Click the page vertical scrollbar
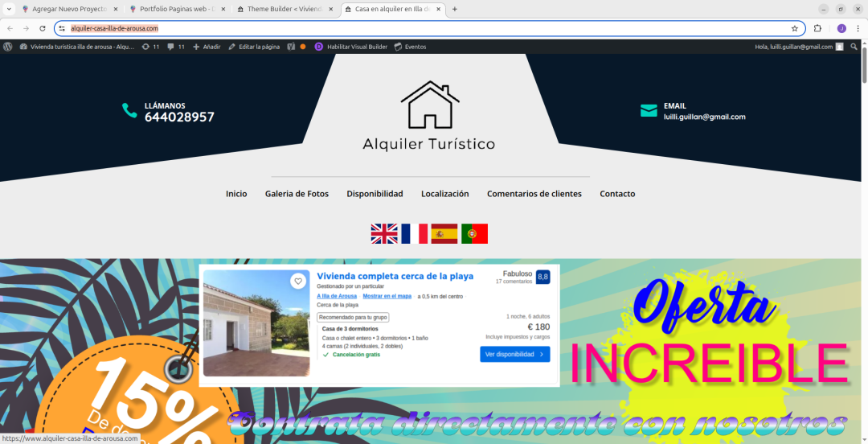This screenshot has width=868, height=444. pos(864,67)
